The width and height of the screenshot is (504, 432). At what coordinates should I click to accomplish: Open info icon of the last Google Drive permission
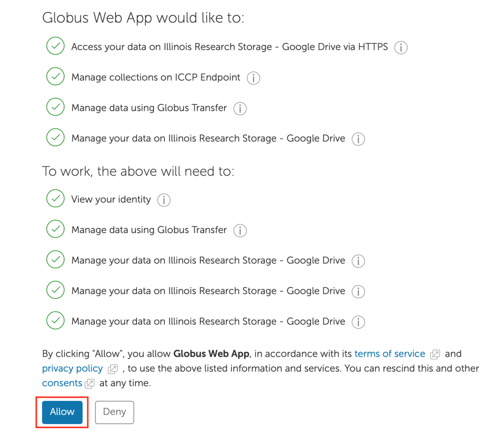[358, 322]
